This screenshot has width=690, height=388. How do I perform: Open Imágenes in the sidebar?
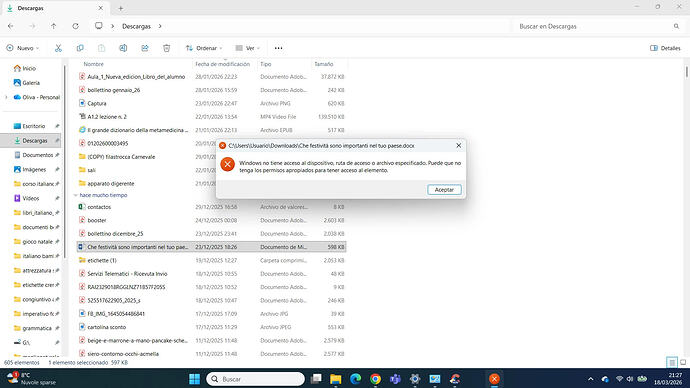coord(34,169)
